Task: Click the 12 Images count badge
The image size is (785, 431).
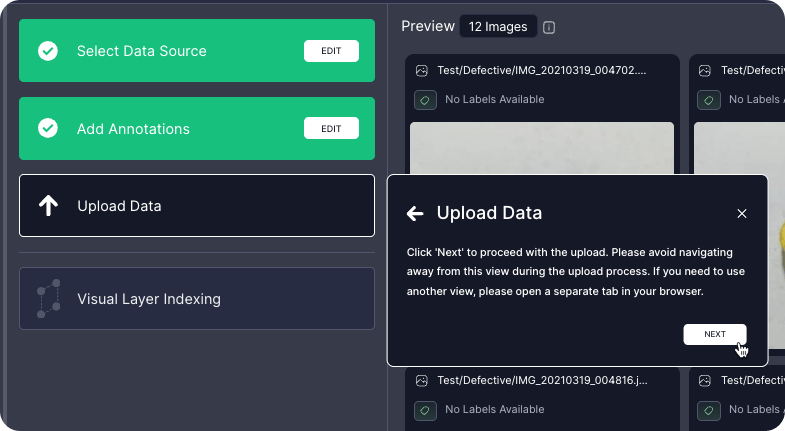Action: click(498, 27)
